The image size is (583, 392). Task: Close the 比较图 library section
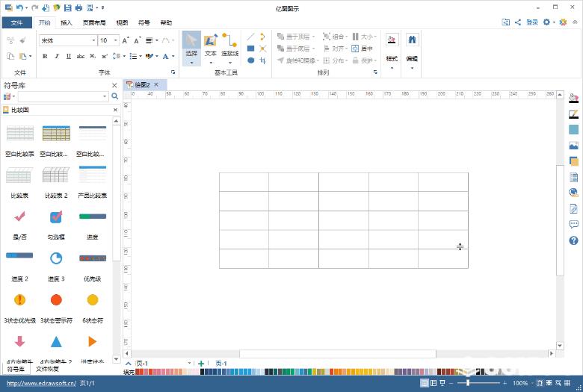coord(115,110)
